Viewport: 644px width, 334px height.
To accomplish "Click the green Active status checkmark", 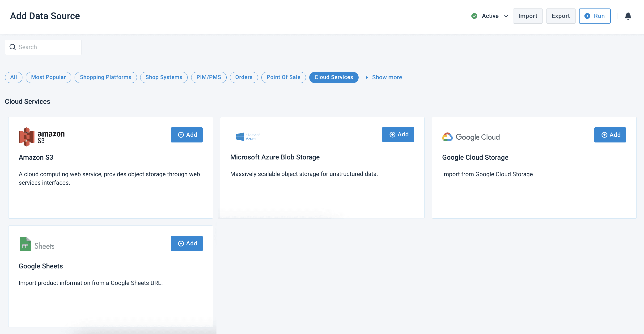I will point(474,16).
